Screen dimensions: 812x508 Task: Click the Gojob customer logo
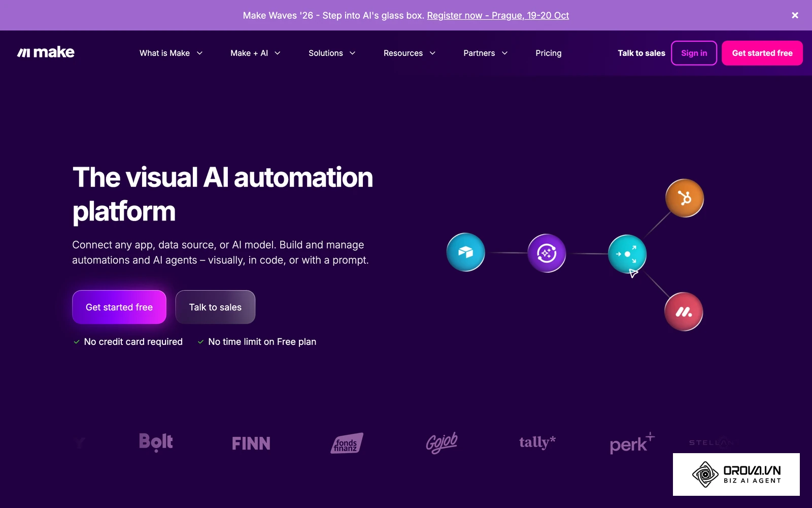tap(442, 442)
